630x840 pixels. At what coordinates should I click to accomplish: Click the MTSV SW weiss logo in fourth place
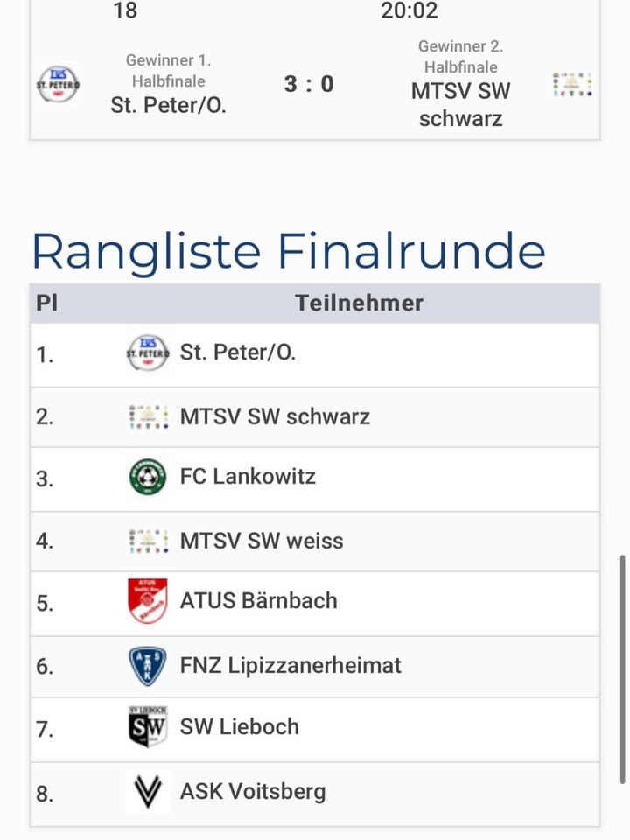147,542
